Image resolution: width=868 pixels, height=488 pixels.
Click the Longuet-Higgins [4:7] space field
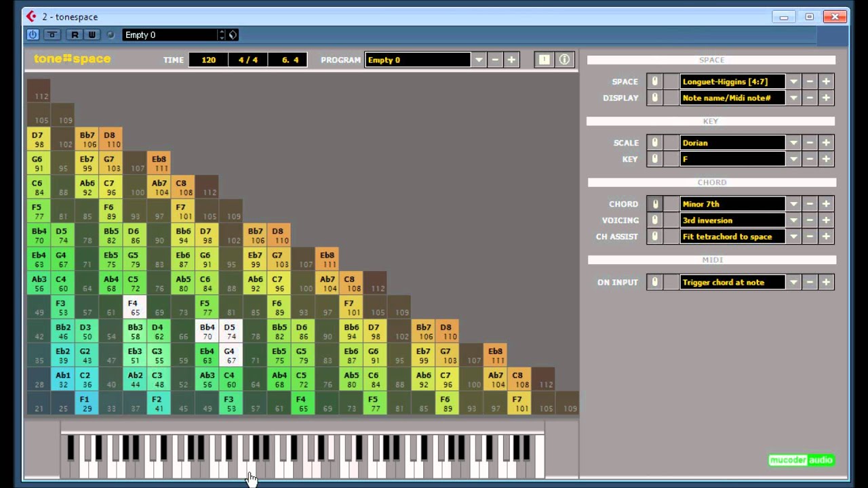(732, 81)
